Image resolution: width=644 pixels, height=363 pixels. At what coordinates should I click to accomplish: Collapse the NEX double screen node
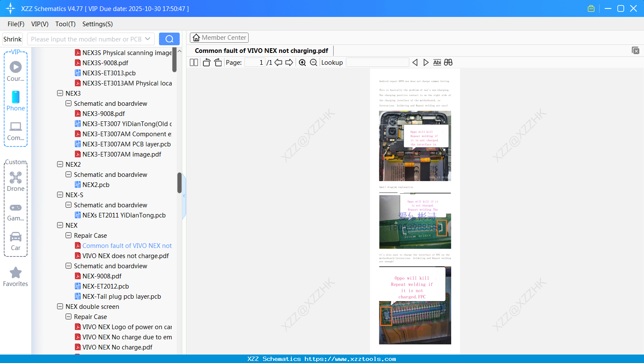60,306
